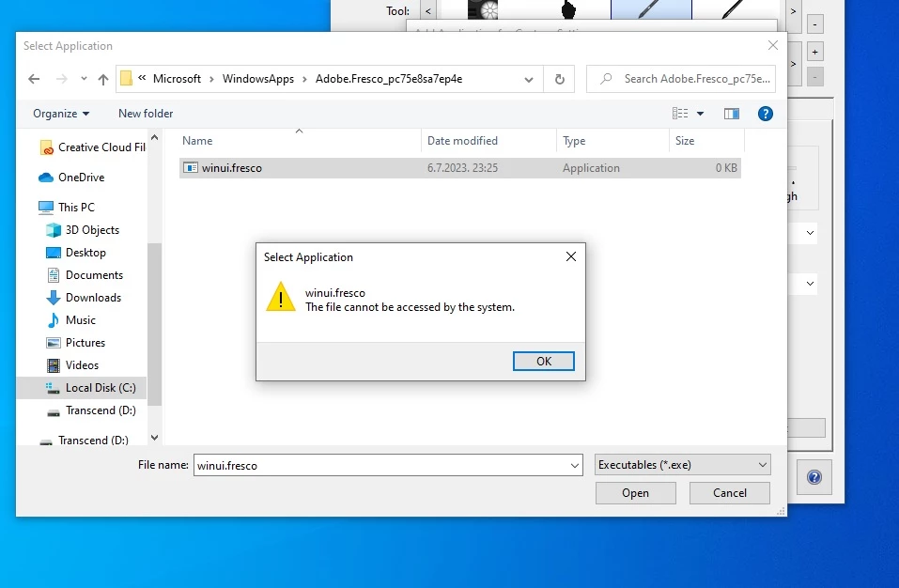
Task: Open 3D Objects folder in sidebar
Action: 83,230
